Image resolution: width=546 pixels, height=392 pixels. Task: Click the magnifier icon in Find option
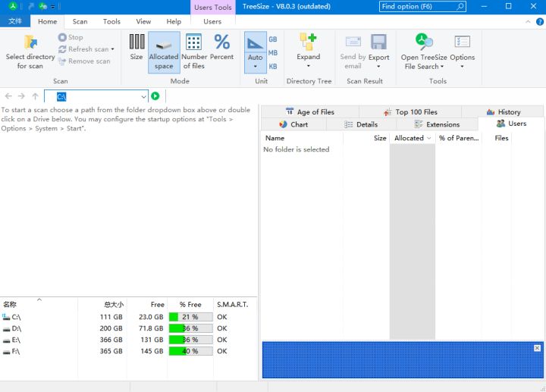460,6
